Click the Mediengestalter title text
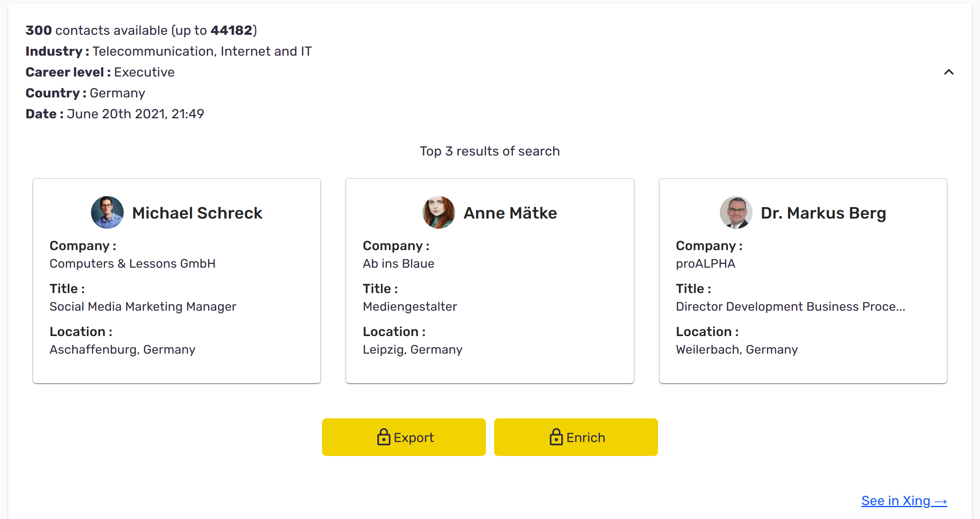 (410, 307)
